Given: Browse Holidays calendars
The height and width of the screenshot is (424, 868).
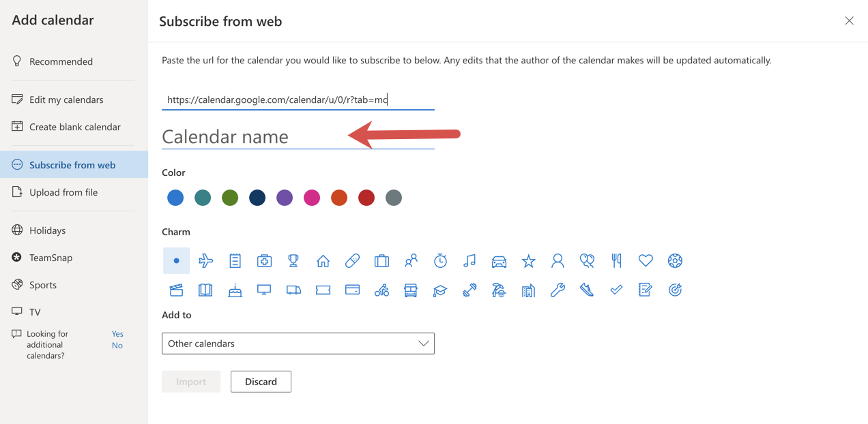Looking at the screenshot, I should click(74, 230).
